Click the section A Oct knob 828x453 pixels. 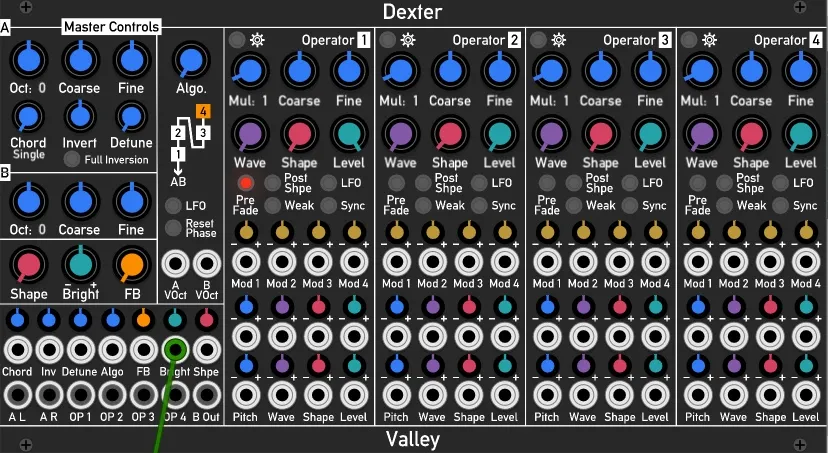[28, 60]
